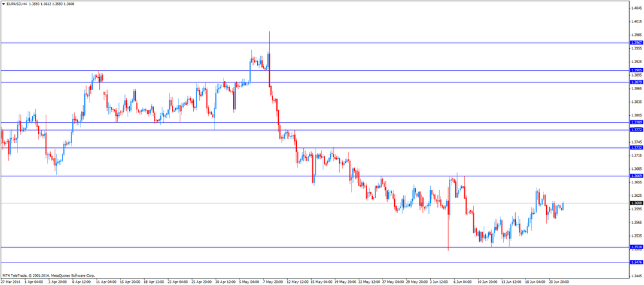Image resolution: width=644 pixels, height=285 pixels.
Task: Click the 1.4015 tick on price scale
Action: point(637,22)
